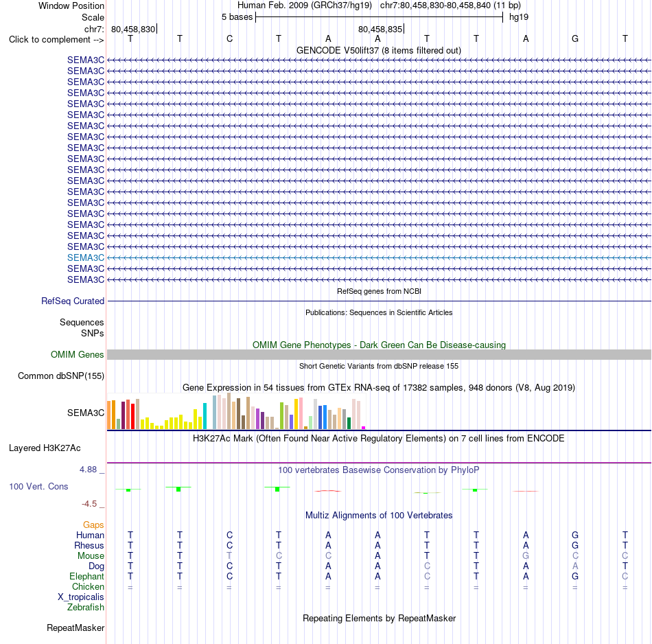The image size is (652, 644).
Task: Click the "5 bases" scale bar text
Action: (237, 17)
